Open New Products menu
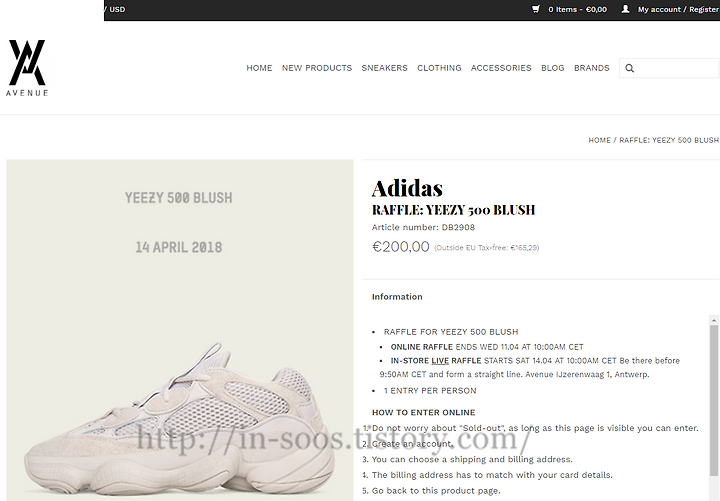720x501 pixels. pos(317,68)
